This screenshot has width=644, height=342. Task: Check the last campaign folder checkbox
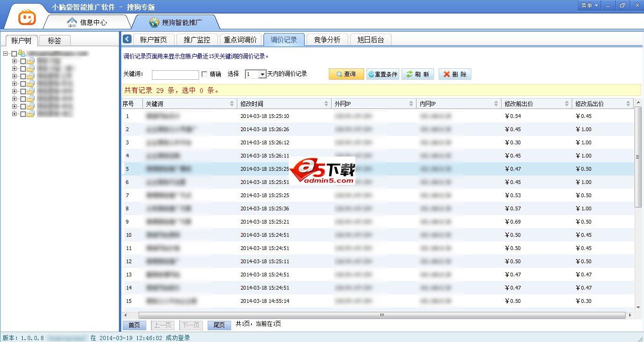click(x=23, y=114)
